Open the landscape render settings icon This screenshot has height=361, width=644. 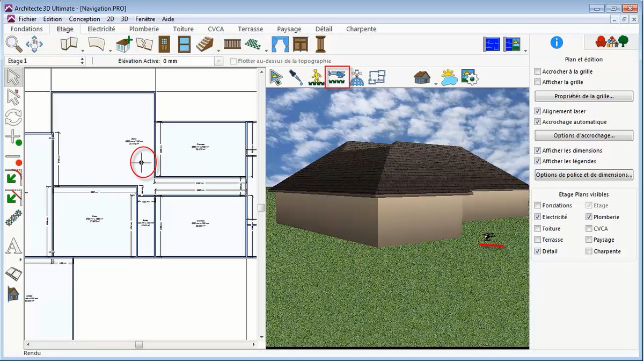point(470,77)
